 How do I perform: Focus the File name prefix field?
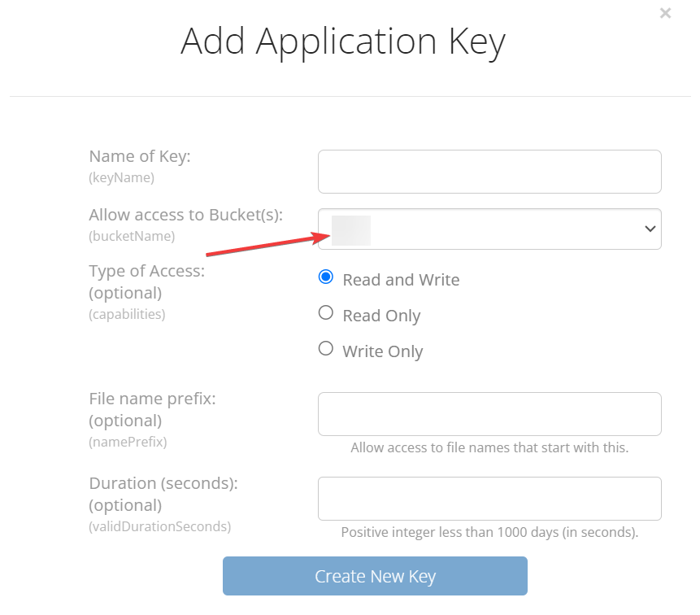point(489,414)
